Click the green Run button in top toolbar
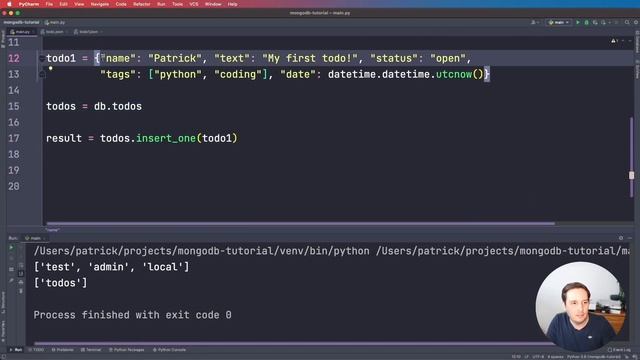This screenshot has height=360, width=640. (578, 22)
